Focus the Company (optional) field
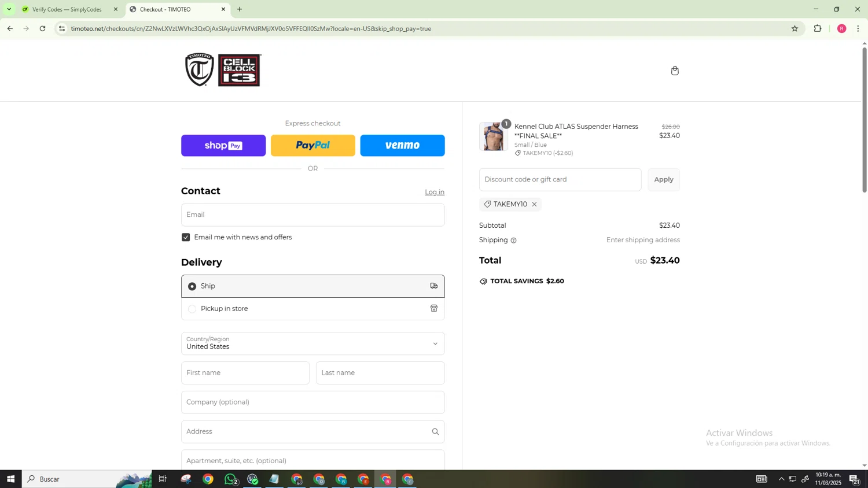Screen dimensions: 868x488 [312, 402]
